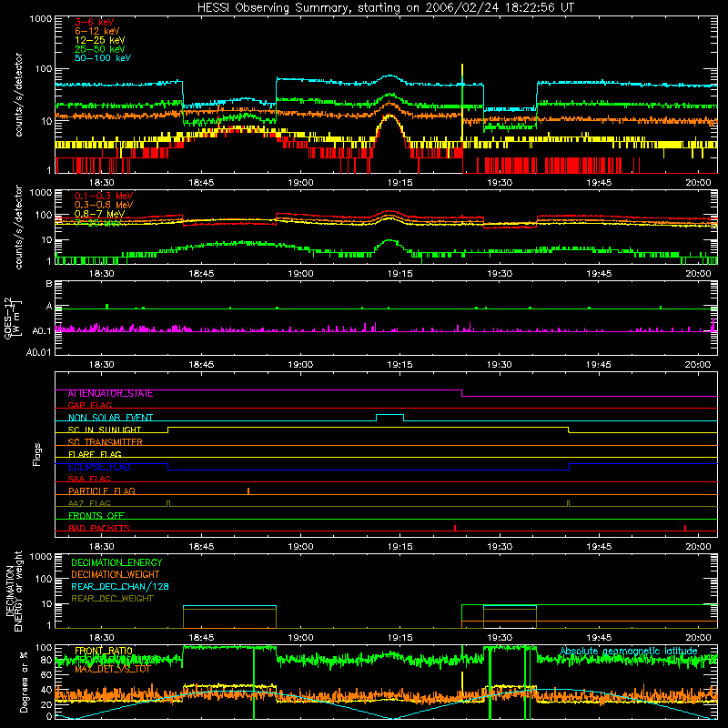This screenshot has width=728, height=728.
Task: Select the DECIMATION_ENERGY legend label
Action: (116, 562)
